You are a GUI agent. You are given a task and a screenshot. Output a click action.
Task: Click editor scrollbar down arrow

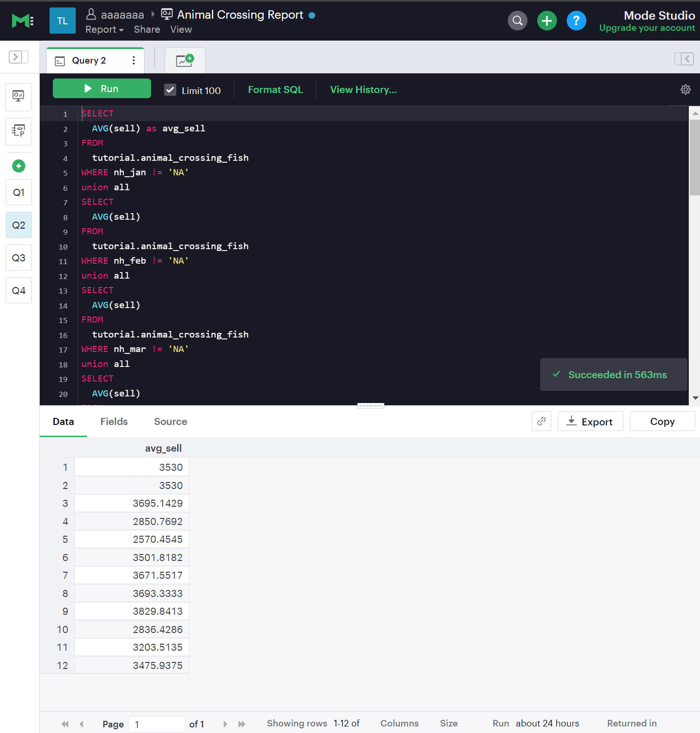695,398
